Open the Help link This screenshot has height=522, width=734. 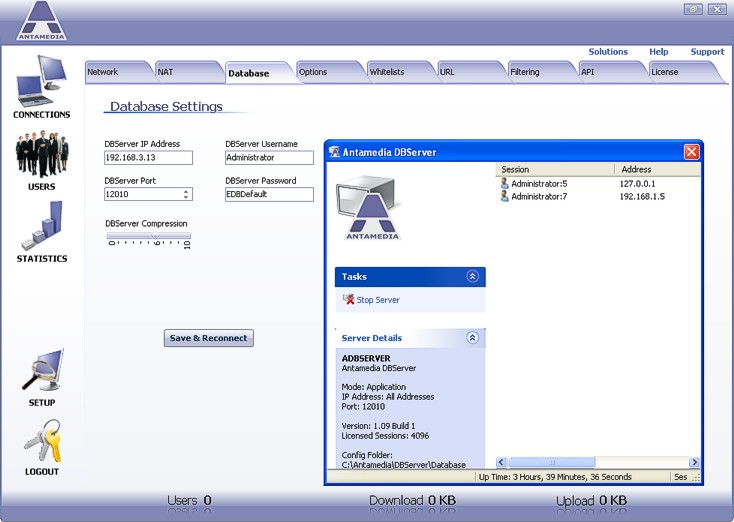(659, 51)
